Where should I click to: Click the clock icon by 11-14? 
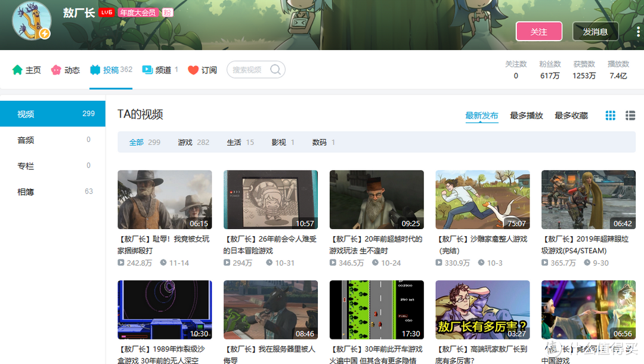point(163,263)
